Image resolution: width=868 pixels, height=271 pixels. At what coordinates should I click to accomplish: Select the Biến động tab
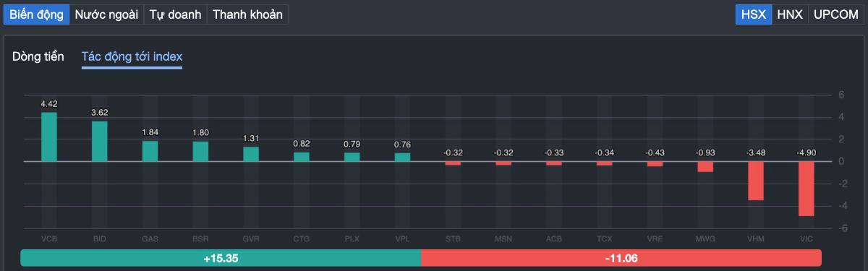36,14
